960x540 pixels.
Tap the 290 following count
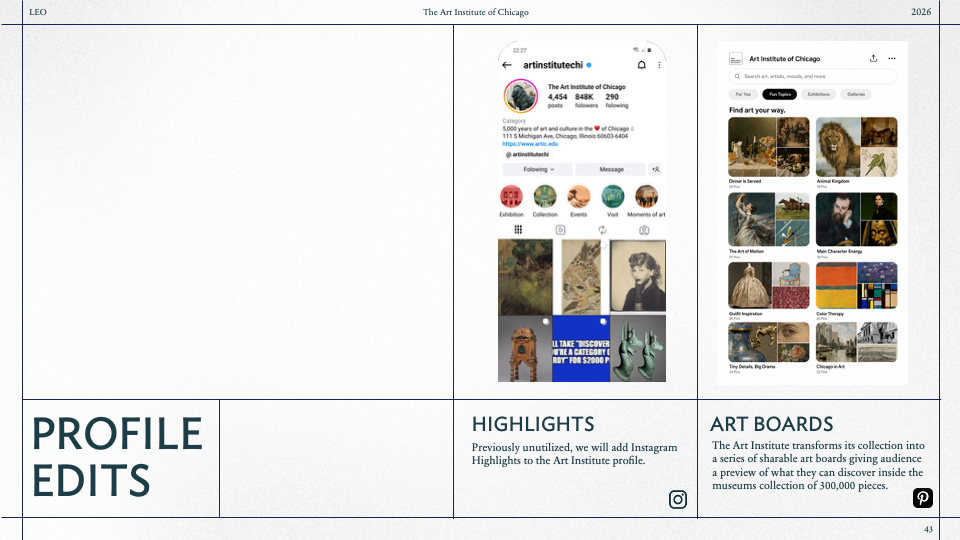pyautogui.click(x=617, y=100)
